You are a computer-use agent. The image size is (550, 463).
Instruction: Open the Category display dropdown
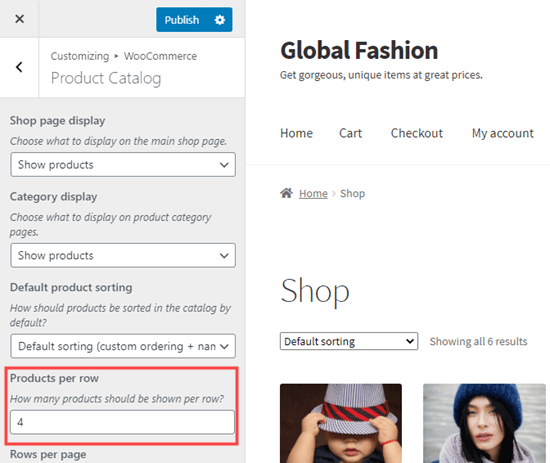[123, 255]
